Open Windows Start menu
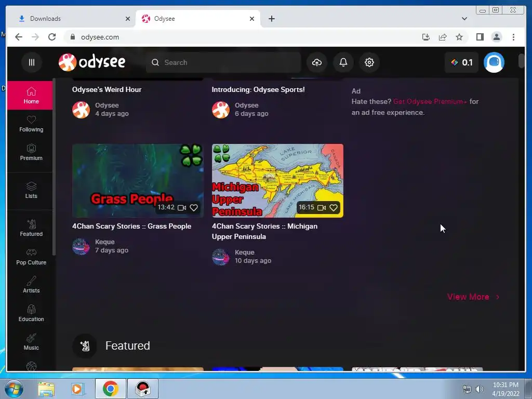This screenshot has height=399, width=532. (x=13, y=389)
